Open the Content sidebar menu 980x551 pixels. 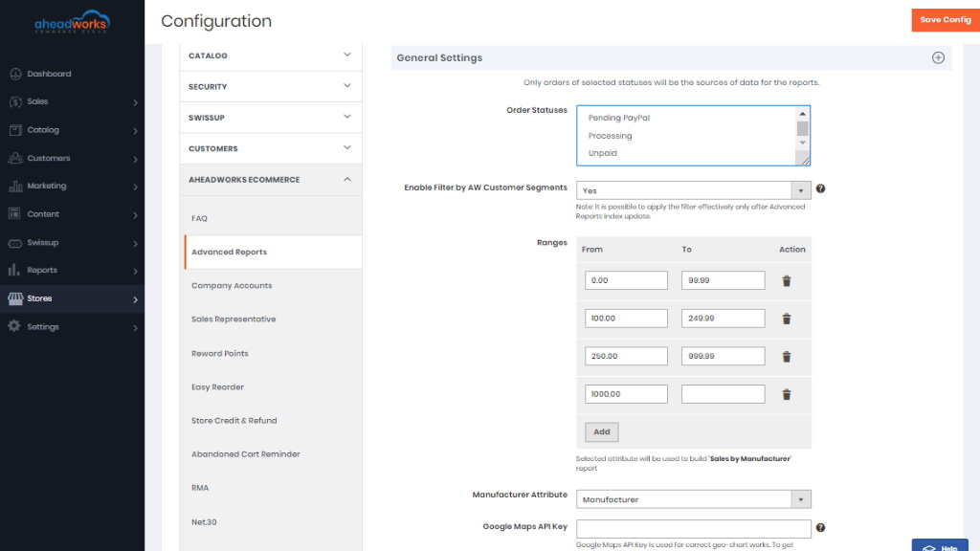(72, 213)
